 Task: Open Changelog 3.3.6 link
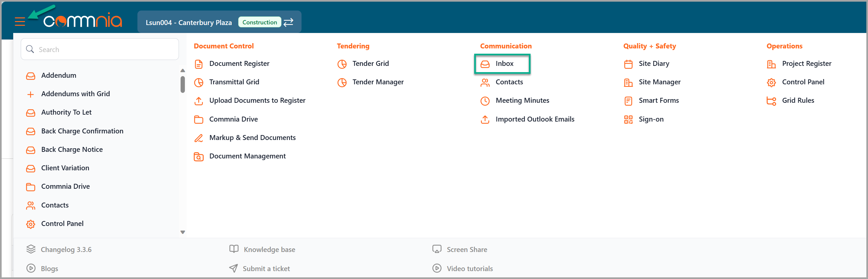point(66,250)
